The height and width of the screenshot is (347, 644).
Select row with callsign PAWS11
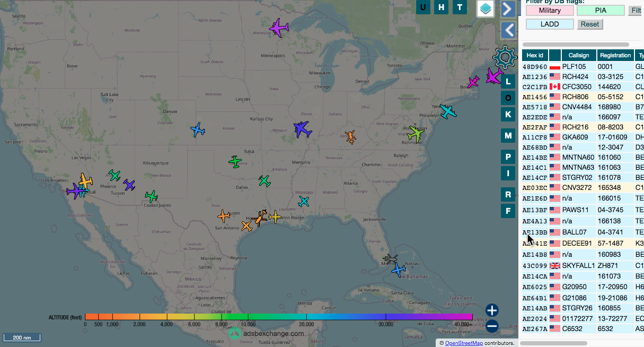(x=583, y=210)
